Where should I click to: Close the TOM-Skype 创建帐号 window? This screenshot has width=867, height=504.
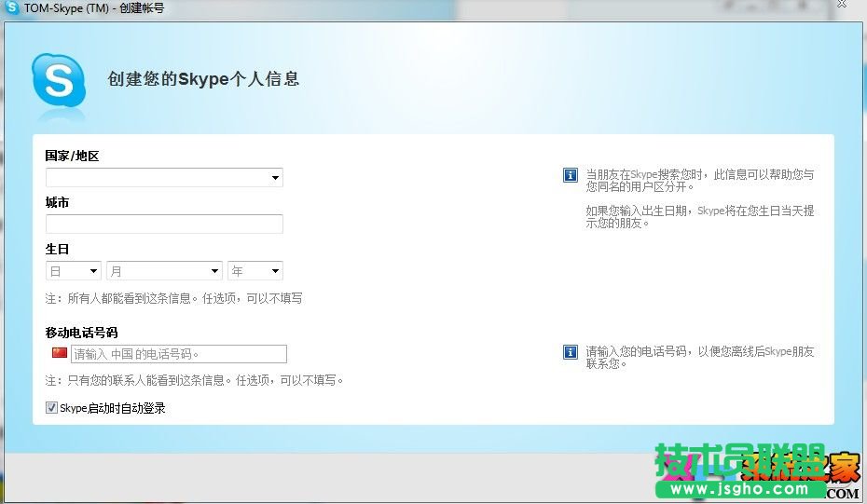pyautogui.click(x=842, y=5)
